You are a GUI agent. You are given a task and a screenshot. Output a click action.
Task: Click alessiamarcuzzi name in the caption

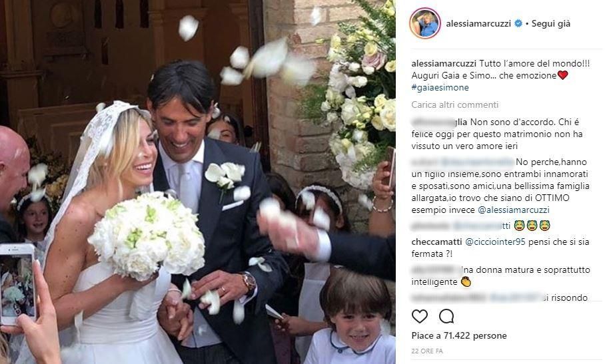pyautogui.click(x=444, y=64)
